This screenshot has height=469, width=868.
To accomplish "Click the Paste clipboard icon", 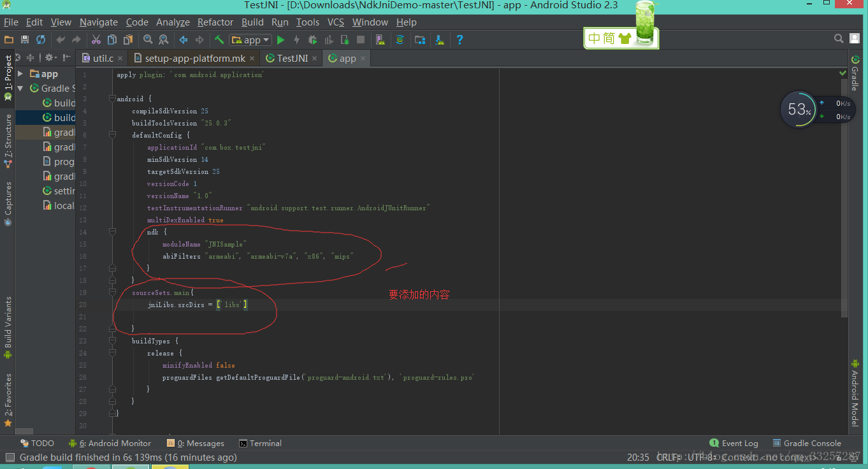I will [x=128, y=40].
